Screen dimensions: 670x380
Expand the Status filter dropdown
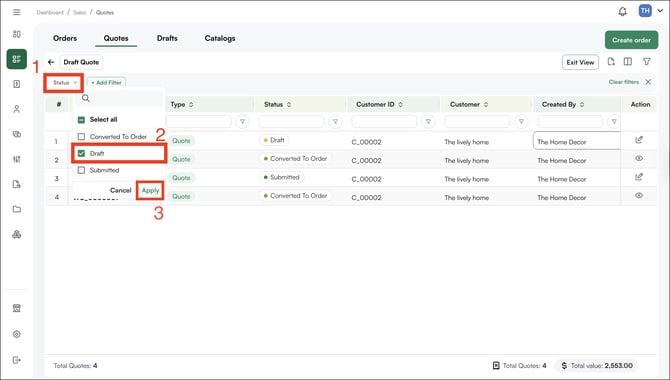point(65,82)
